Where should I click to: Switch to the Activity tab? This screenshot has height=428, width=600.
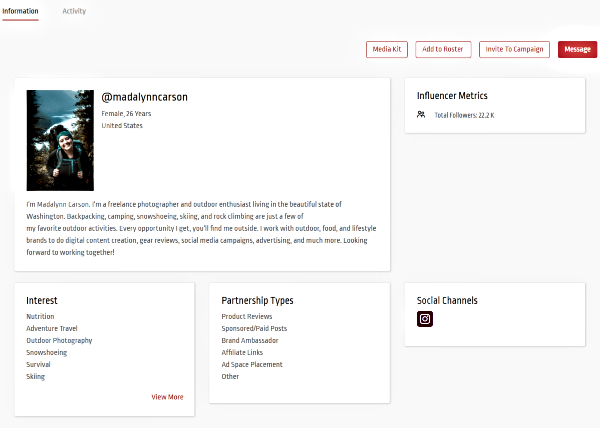point(74,11)
